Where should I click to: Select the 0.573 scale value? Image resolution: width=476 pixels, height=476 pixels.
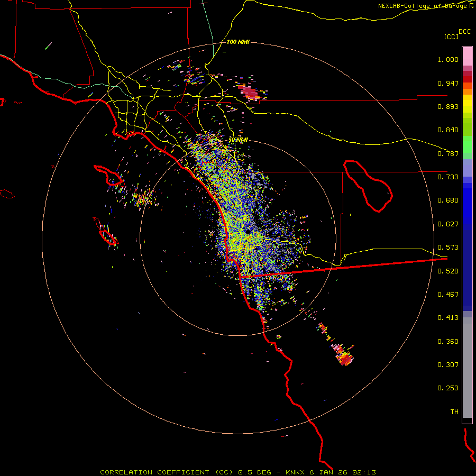(x=448, y=248)
